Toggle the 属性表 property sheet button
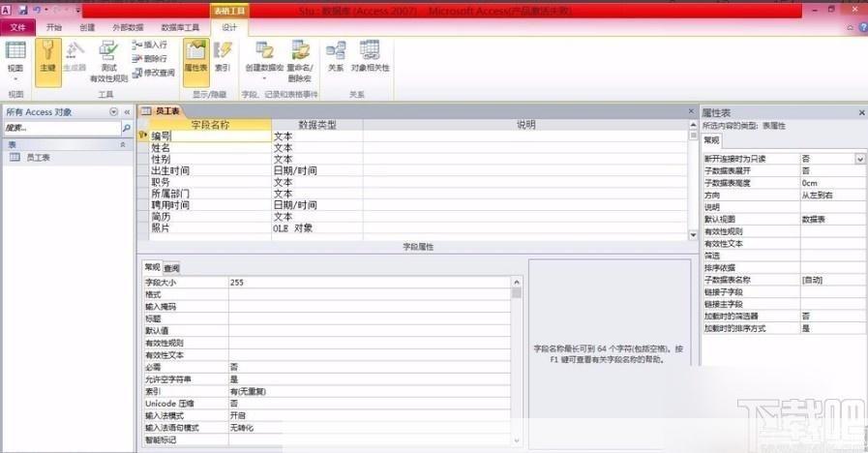The image size is (868, 453). pyautogui.click(x=196, y=62)
